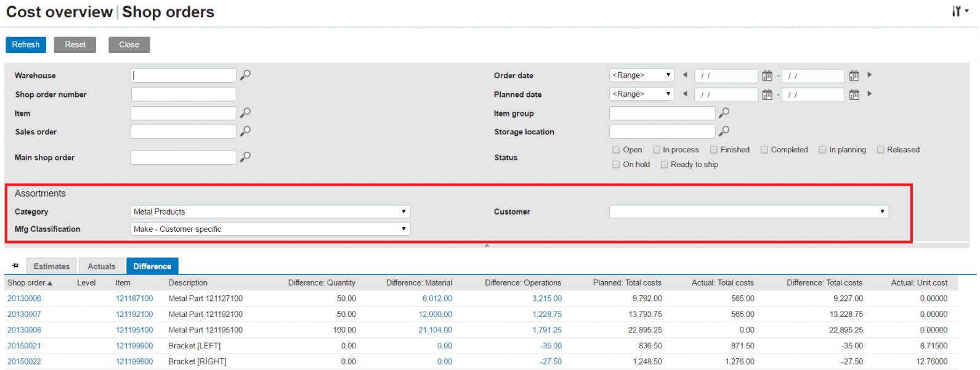Click the Shop order number input field
Viewport: 980px width, 370px height.
click(184, 94)
